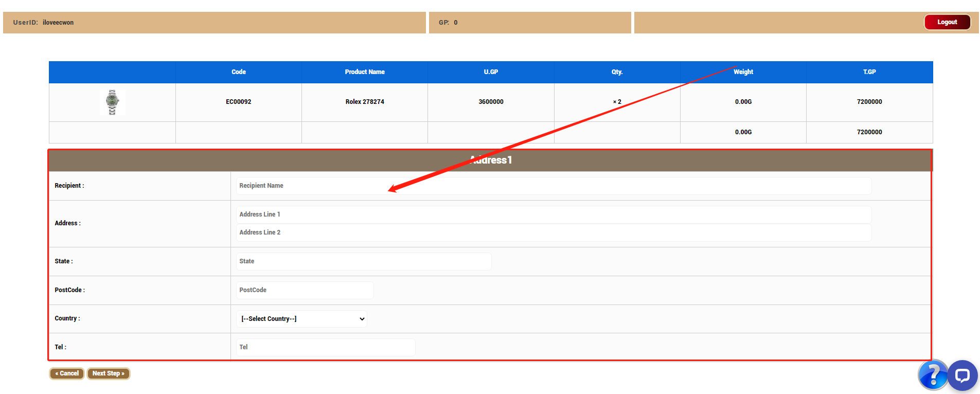The width and height of the screenshot is (980, 394).
Task: Click the Address Line 1 field
Action: (553, 214)
